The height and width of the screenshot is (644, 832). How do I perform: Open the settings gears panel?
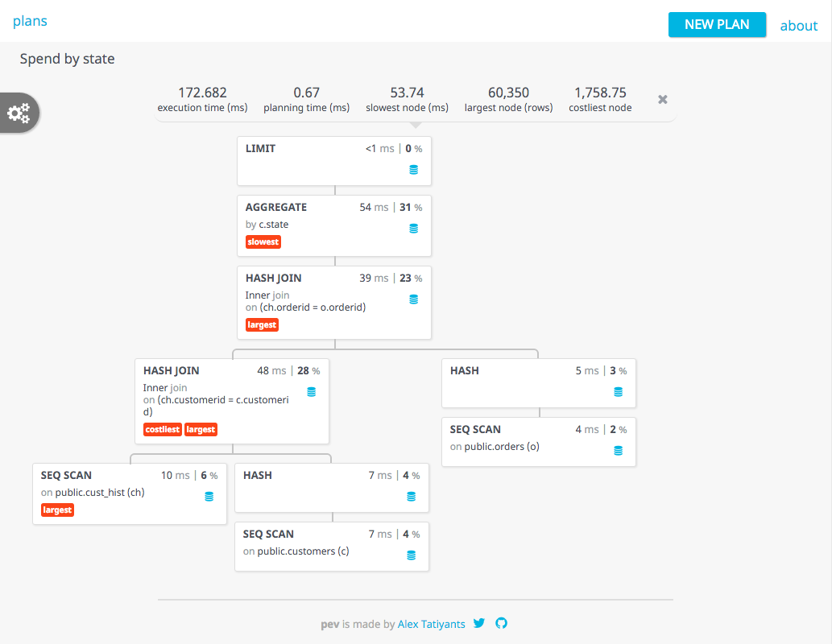coord(19,113)
